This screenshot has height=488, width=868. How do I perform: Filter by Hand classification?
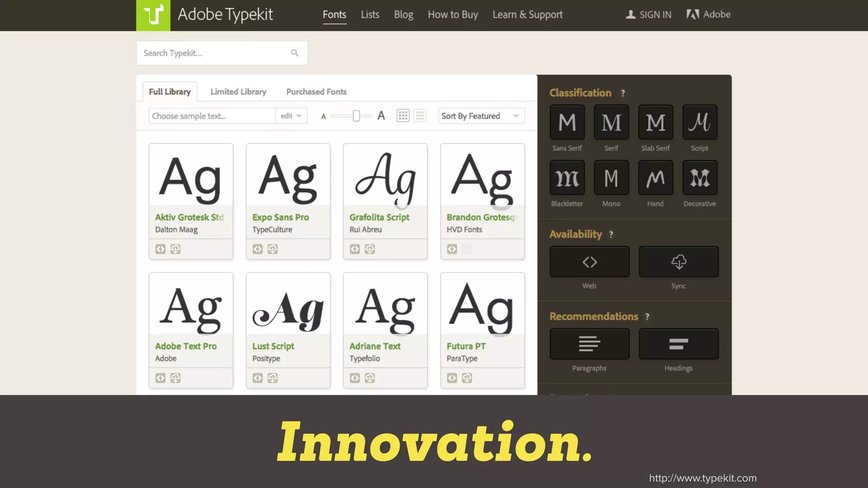tap(656, 177)
